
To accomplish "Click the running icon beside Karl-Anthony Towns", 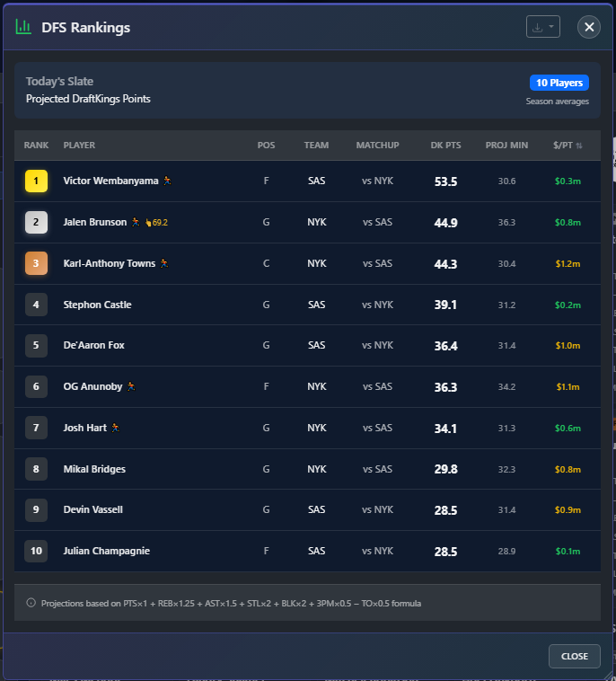I will [x=164, y=263].
